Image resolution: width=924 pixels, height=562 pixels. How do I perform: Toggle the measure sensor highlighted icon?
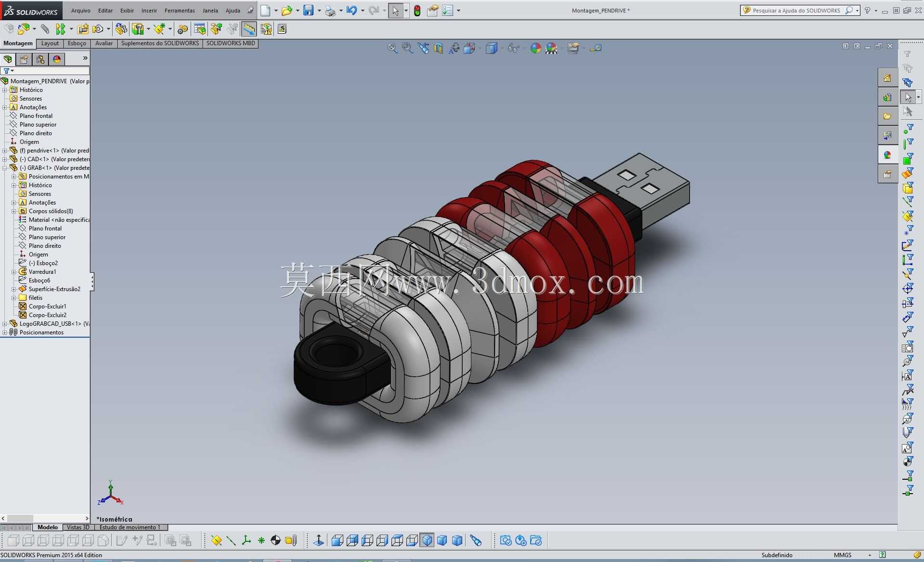[248, 29]
